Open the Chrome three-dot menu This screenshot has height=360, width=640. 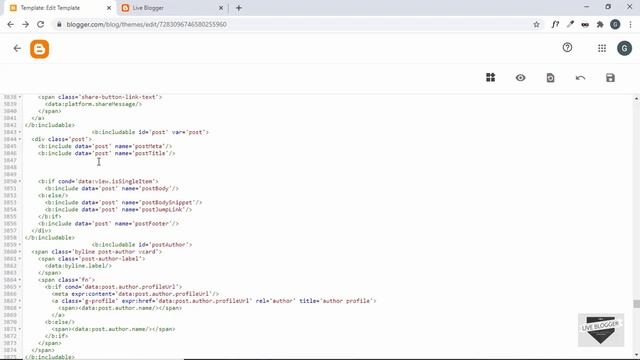pos(631,24)
